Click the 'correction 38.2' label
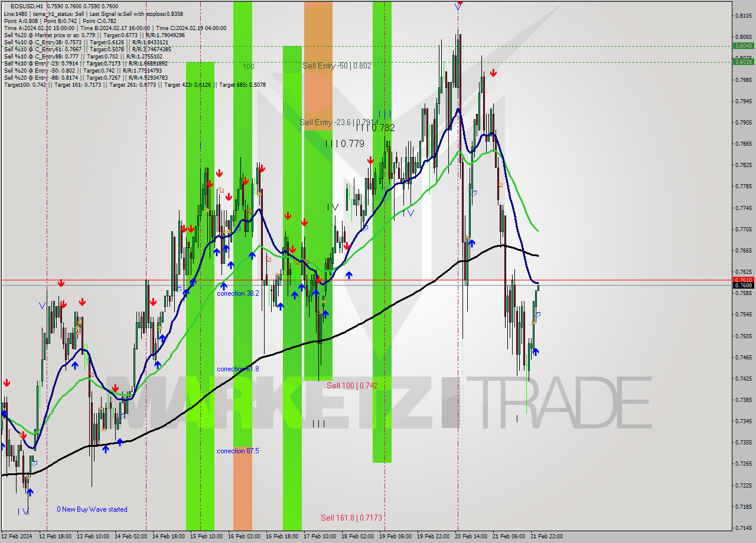This screenshot has width=756, height=543. 238,293
